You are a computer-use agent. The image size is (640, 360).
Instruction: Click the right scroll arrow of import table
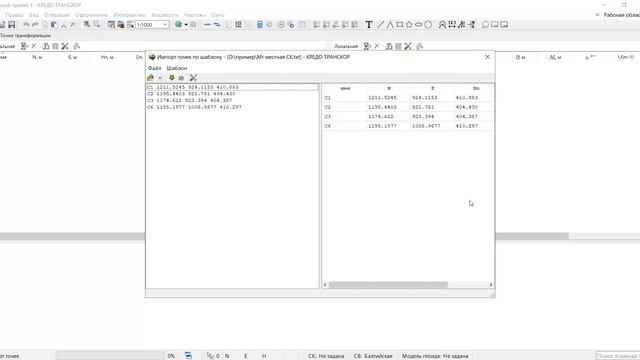pos(491,284)
